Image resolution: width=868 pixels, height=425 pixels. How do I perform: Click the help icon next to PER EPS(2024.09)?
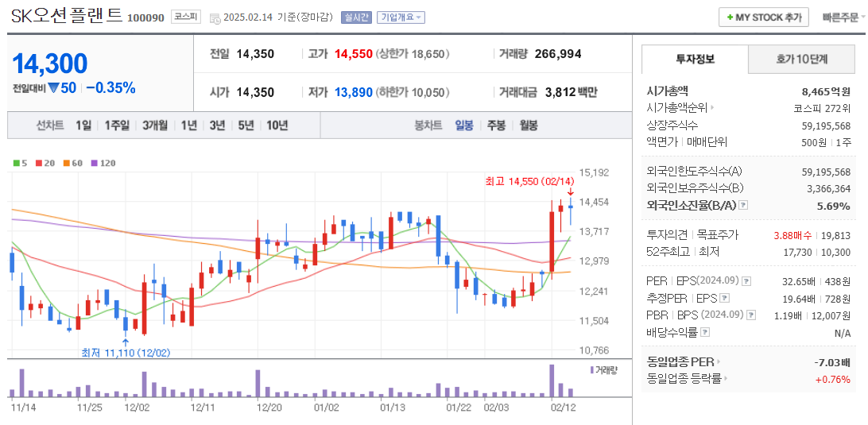[746, 280]
